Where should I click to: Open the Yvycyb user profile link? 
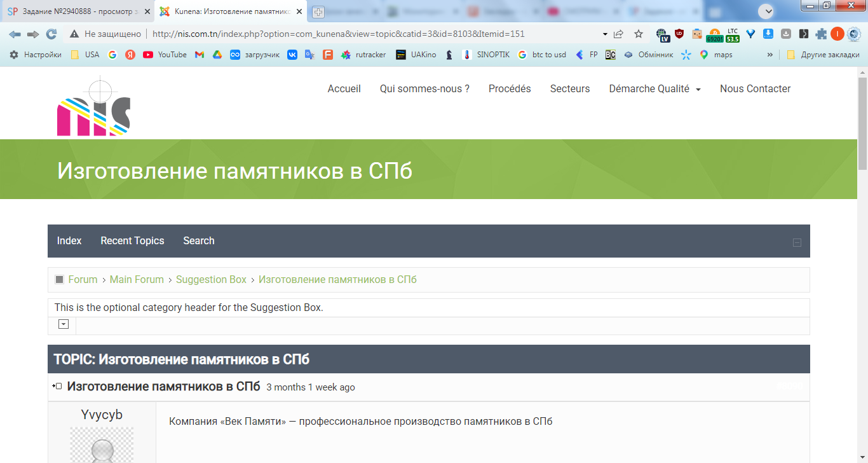(102, 415)
